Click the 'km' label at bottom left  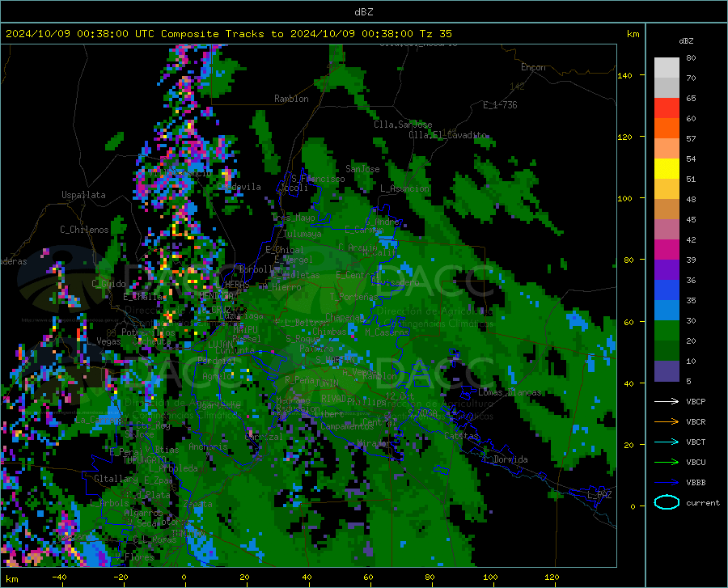[12, 579]
